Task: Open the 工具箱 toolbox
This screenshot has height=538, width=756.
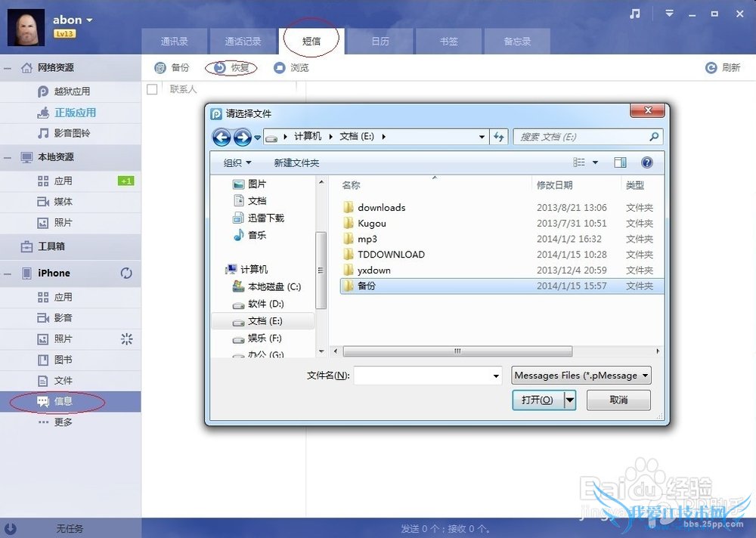Action: [x=70, y=246]
